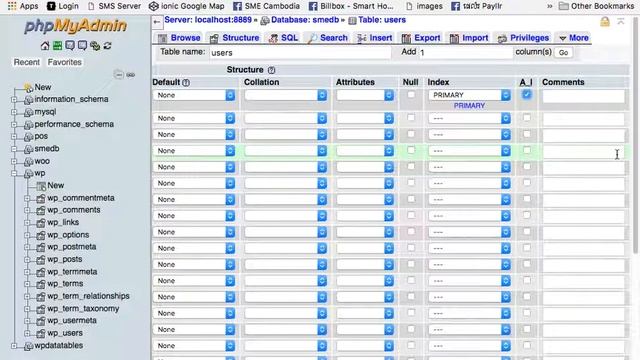This screenshot has height=360, width=640.
Task: Click the green log out icon
Action: click(58, 46)
